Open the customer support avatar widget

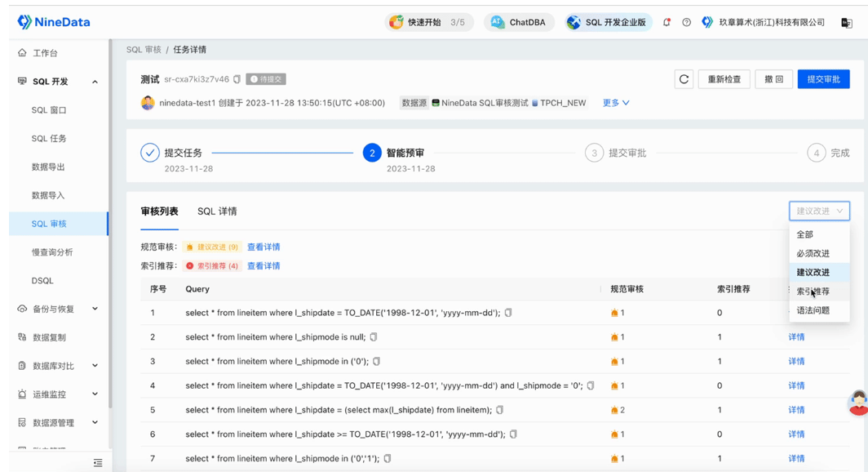pyautogui.click(x=858, y=403)
